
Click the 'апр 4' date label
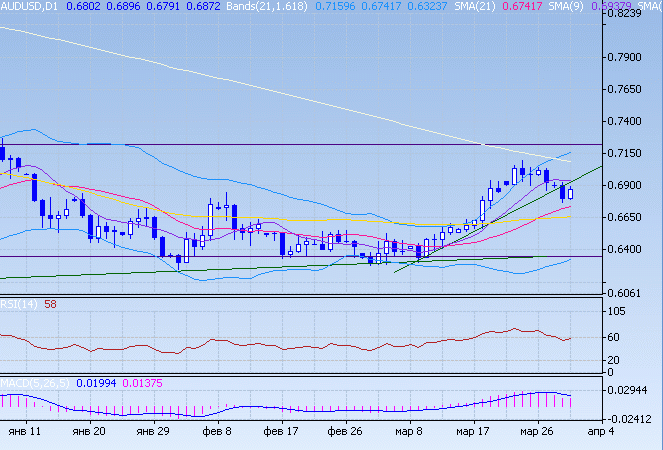(601, 432)
